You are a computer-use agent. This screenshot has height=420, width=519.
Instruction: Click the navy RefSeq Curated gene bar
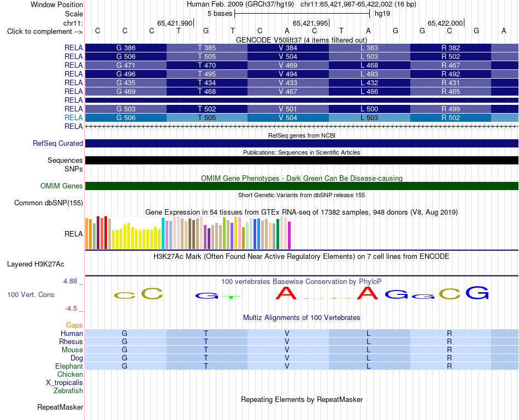302,143
